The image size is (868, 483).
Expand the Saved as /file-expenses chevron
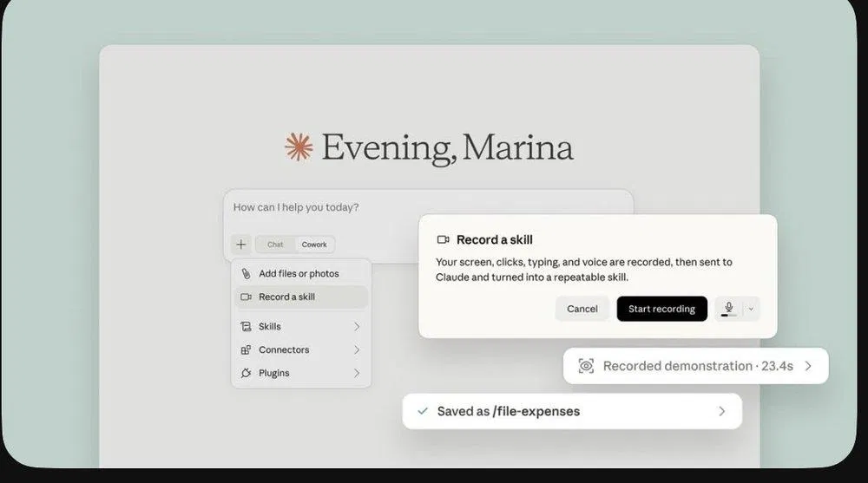(x=722, y=411)
